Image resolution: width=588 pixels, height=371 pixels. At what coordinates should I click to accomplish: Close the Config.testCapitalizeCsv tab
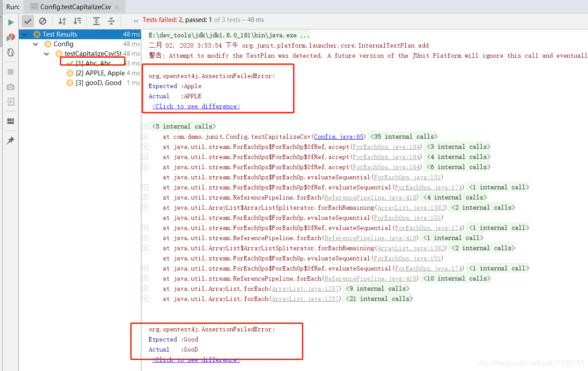117,7
